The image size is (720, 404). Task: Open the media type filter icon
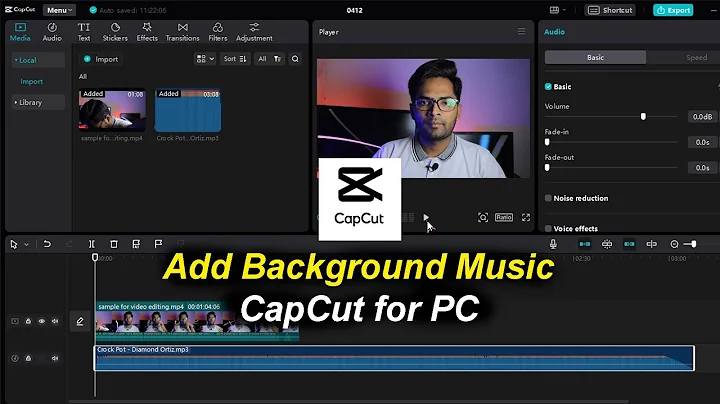pyautogui.click(x=277, y=59)
